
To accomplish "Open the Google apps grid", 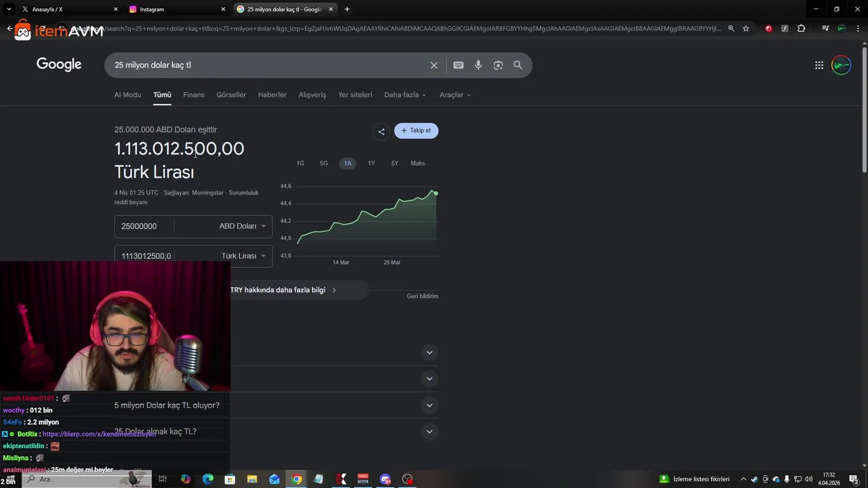I will 819,65.
